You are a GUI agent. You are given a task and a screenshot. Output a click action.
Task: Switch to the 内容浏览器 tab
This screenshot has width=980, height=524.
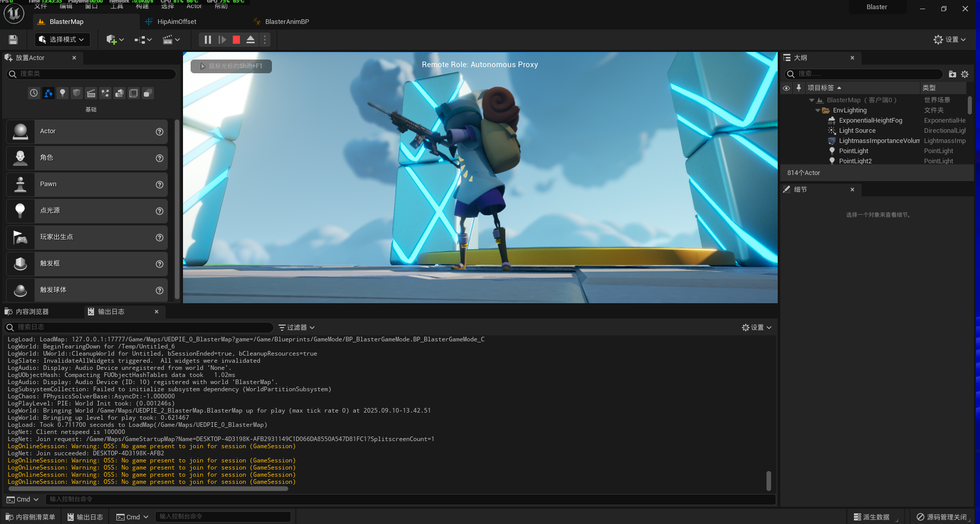[32, 312]
